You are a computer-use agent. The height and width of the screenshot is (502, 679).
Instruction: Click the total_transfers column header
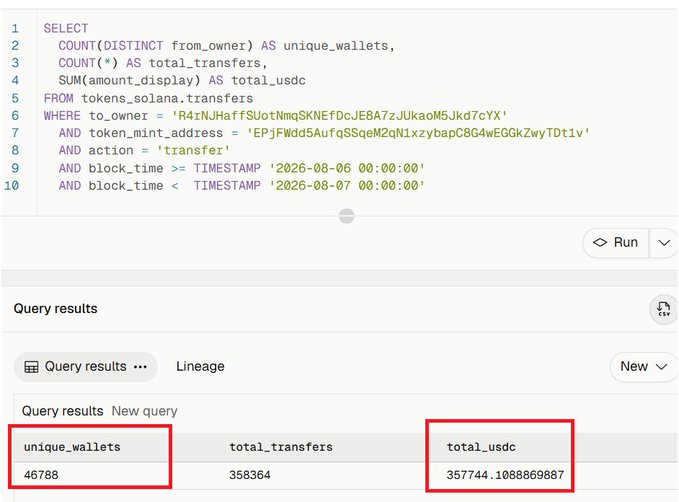(x=281, y=447)
